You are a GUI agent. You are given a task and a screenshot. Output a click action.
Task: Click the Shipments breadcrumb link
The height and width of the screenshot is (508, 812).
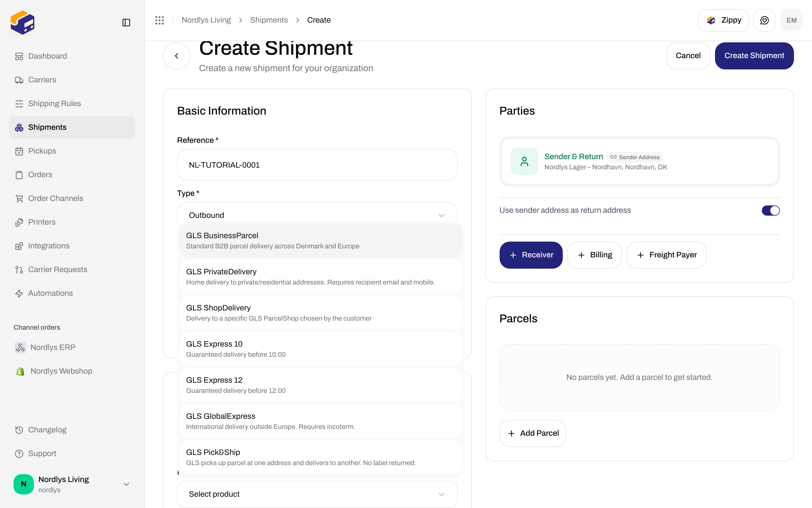[x=269, y=20]
